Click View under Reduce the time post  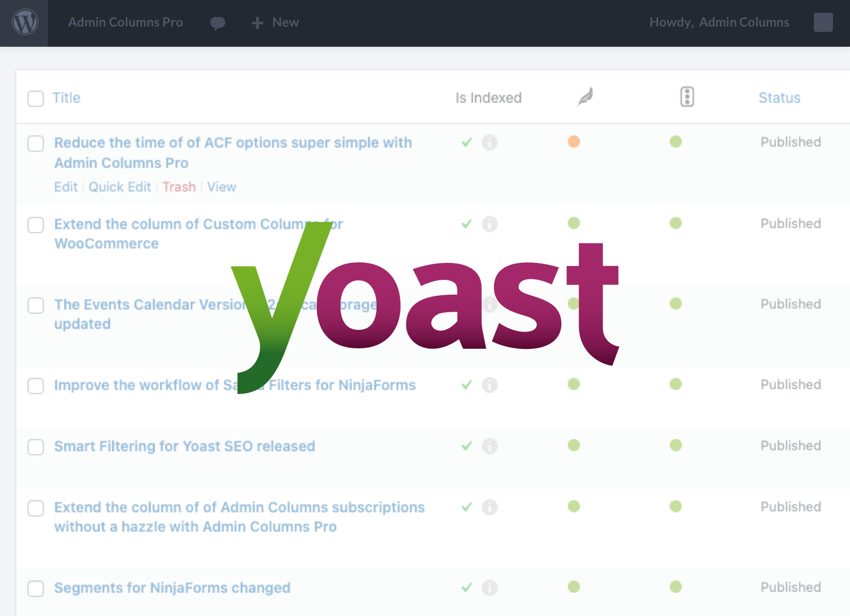coord(222,187)
